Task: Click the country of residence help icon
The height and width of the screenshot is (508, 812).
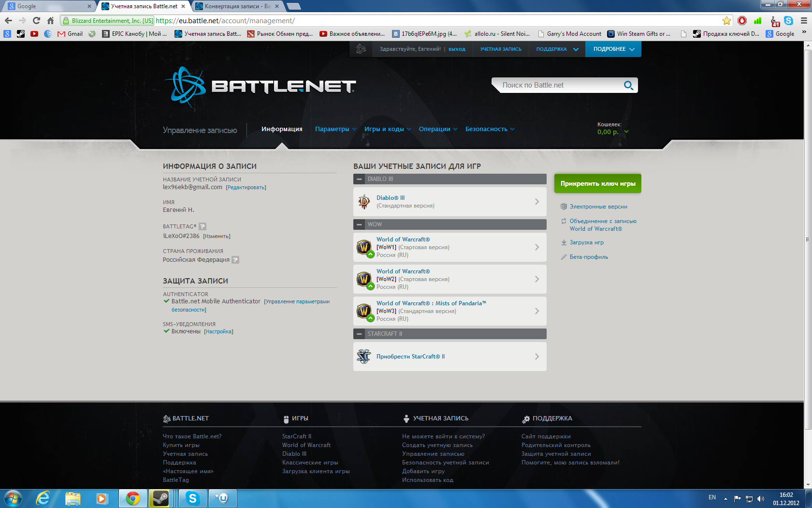Action: (x=235, y=260)
